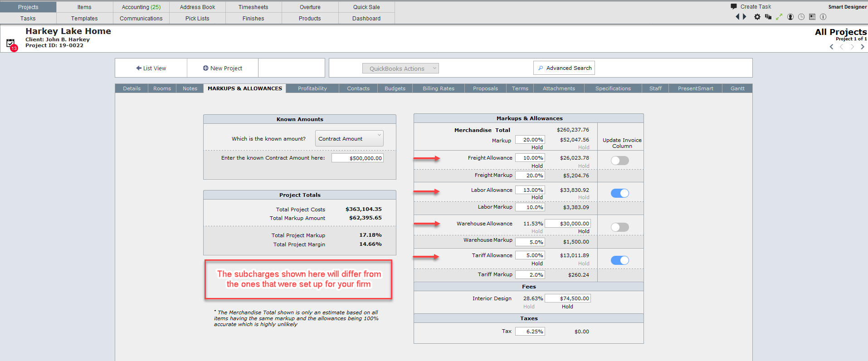Open the Specifications tab
Screen dimensions: 868x361
[x=613, y=88]
